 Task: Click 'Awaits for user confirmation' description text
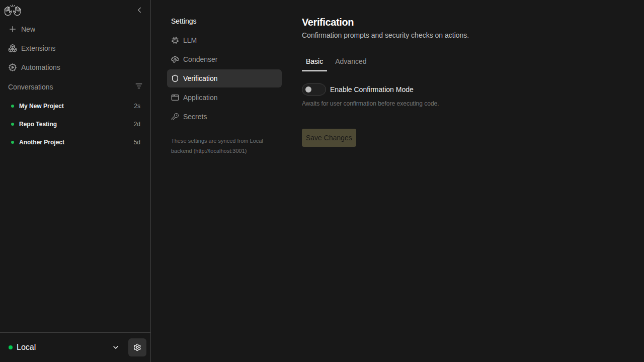point(370,104)
